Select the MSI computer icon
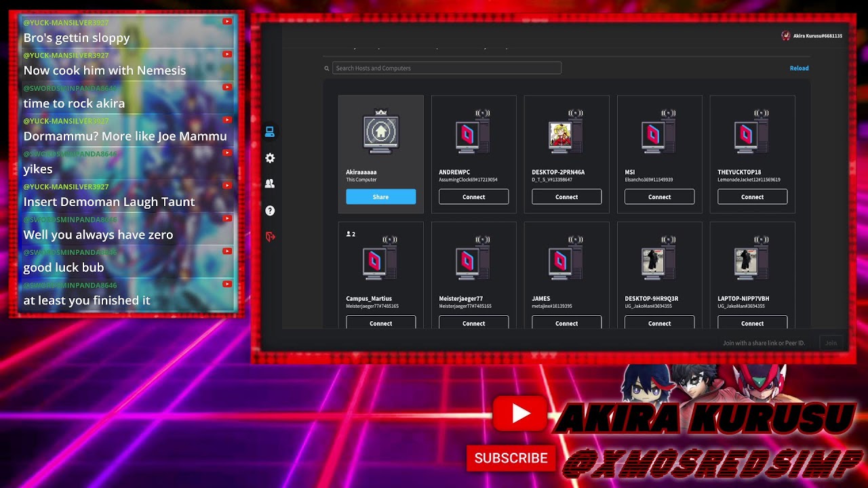The width and height of the screenshot is (868, 488). (x=659, y=131)
